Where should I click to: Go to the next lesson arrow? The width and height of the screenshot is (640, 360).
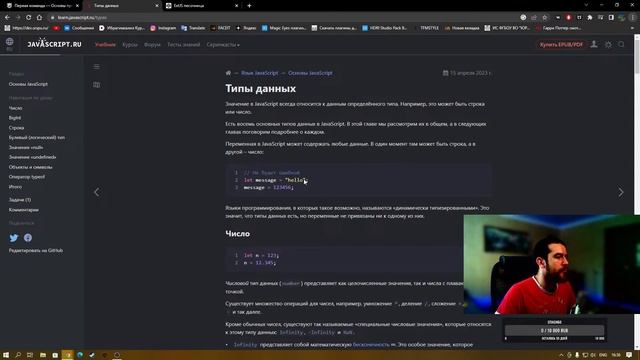point(620,192)
